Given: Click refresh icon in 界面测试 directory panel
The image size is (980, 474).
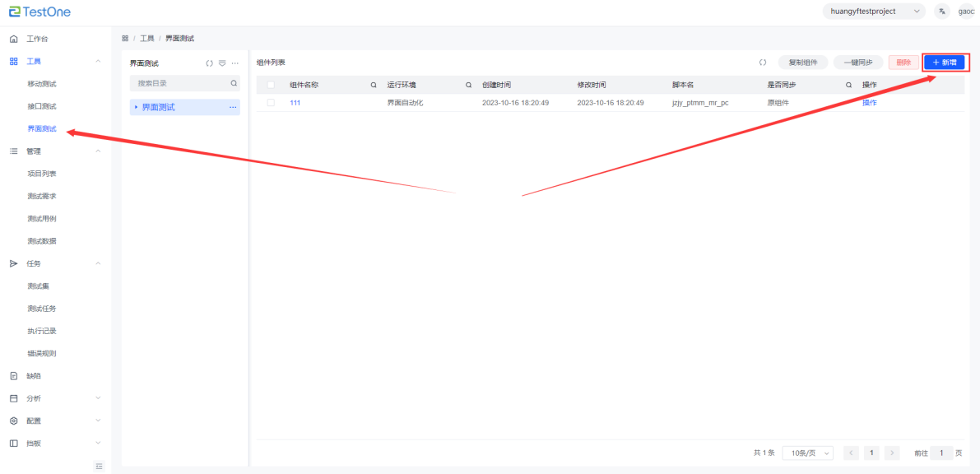Looking at the screenshot, I should coord(209,63).
